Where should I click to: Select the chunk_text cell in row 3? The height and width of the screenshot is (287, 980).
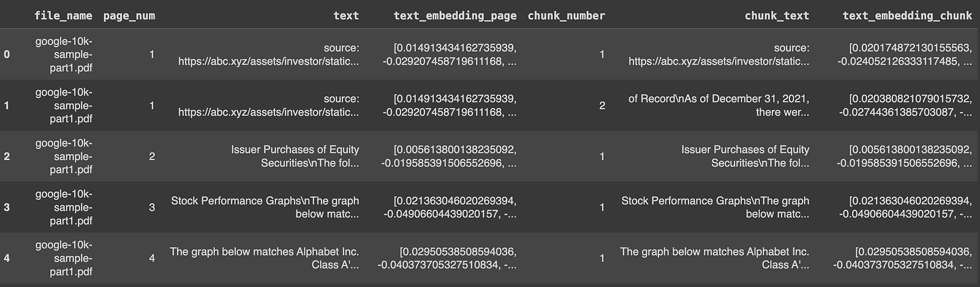(715, 207)
